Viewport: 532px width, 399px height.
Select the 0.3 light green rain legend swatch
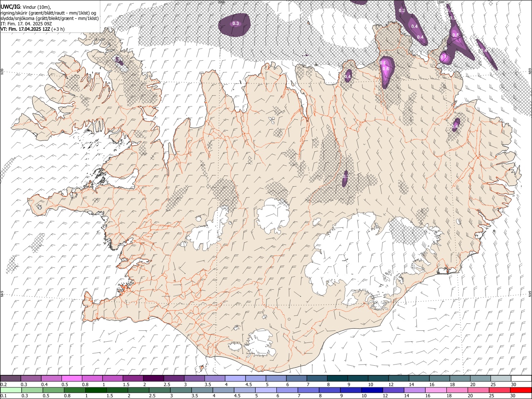tap(32, 390)
